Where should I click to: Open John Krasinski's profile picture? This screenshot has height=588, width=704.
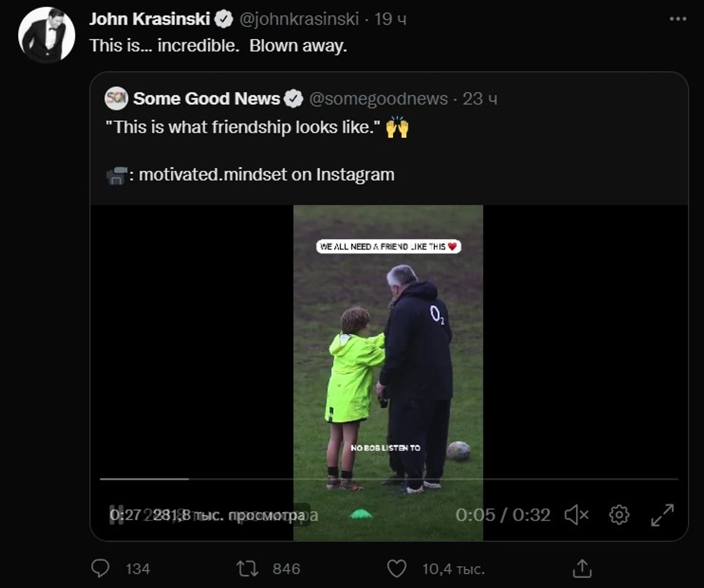coord(47,35)
